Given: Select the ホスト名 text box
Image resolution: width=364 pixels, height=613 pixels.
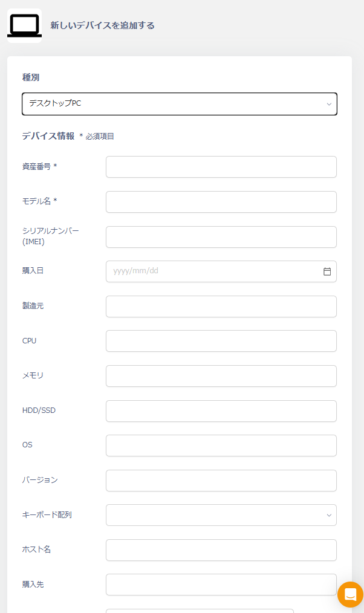Looking at the screenshot, I should coord(221,550).
